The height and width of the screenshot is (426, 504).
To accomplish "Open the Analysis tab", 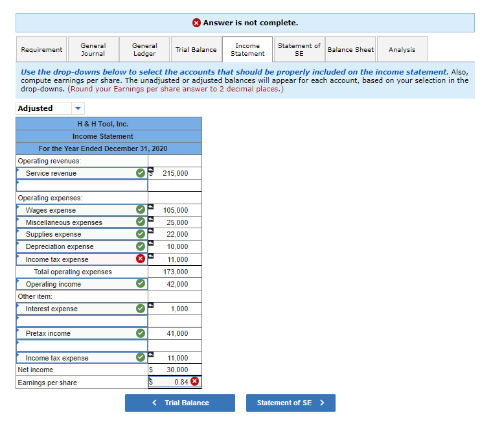I will coord(402,49).
